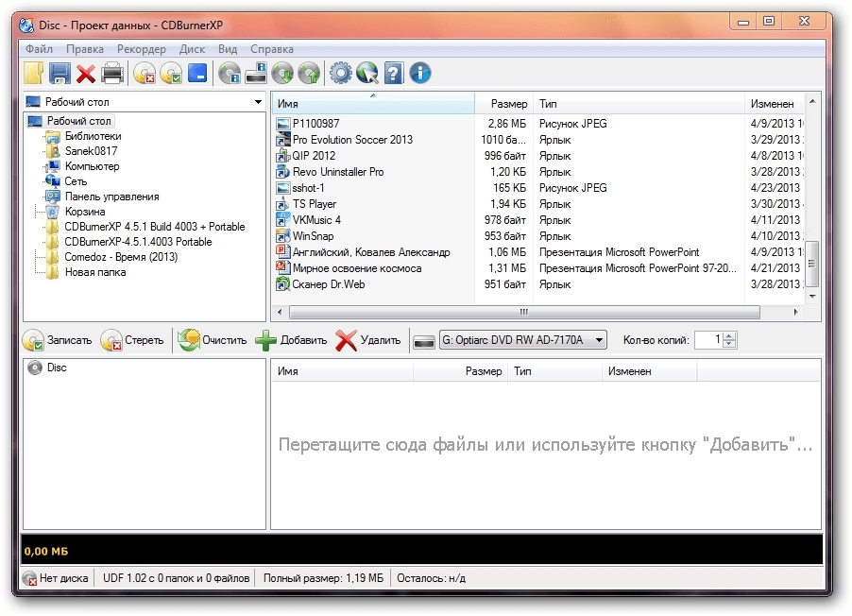The image size is (852, 616).
Task: Select the Компьютер tree item
Action: point(92,166)
